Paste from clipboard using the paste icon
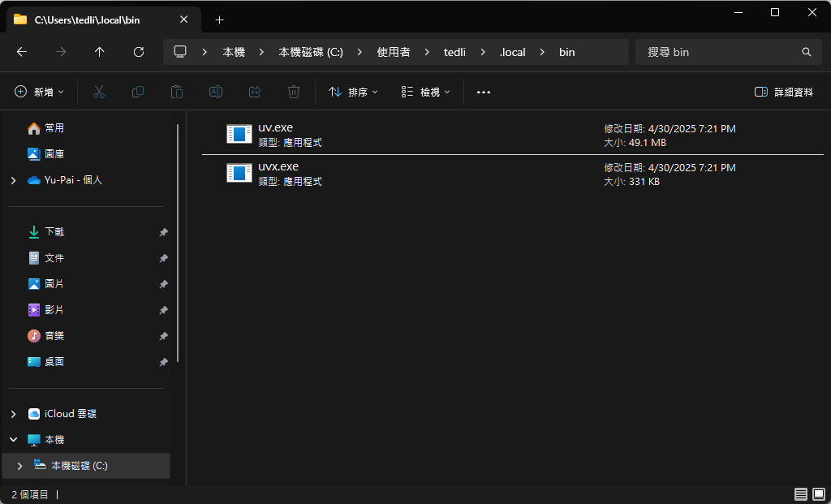The width and height of the screenshot is (831, 504). click(176, 92)
